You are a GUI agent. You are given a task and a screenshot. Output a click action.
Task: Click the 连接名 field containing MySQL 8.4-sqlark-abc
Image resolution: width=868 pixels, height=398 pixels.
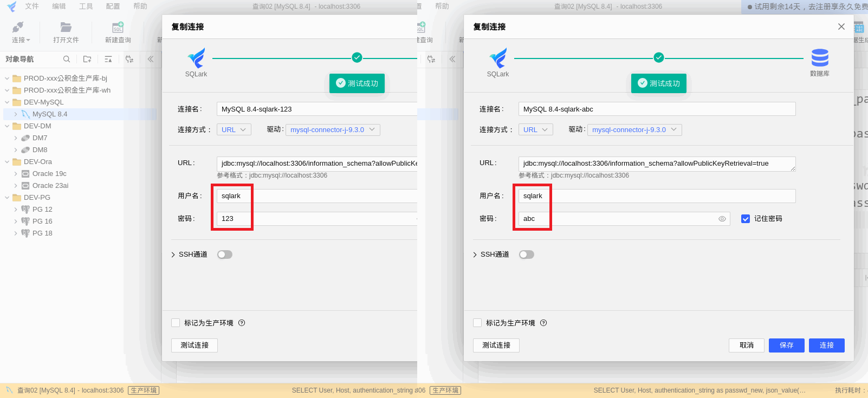[x=657, y=109]
